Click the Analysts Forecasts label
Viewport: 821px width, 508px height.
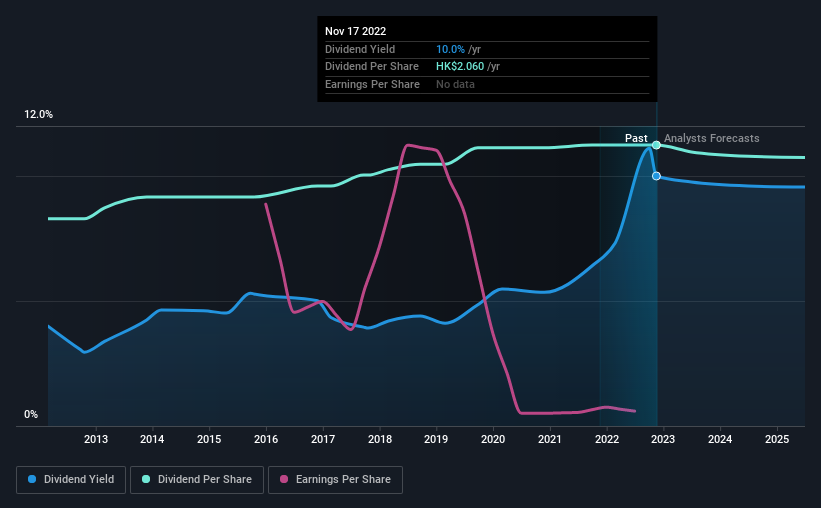[712, 138]
